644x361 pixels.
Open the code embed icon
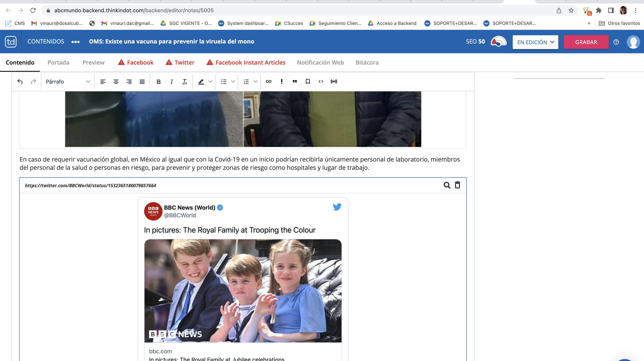[321, 81]
